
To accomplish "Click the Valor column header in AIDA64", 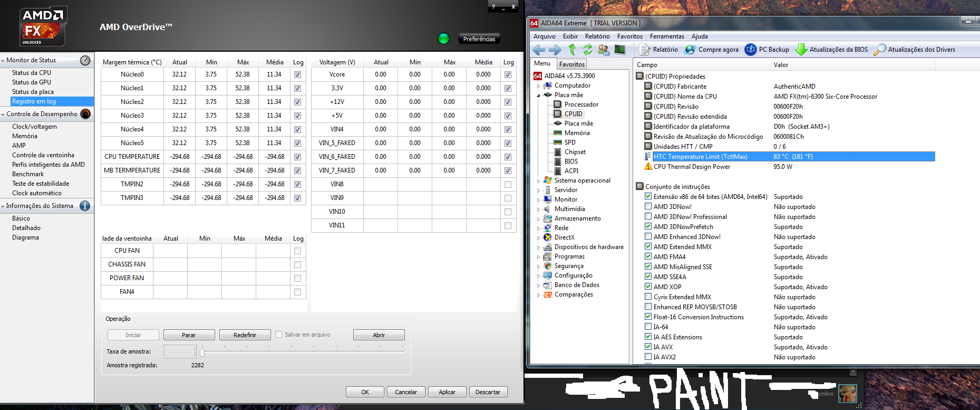I will point(853,65).
